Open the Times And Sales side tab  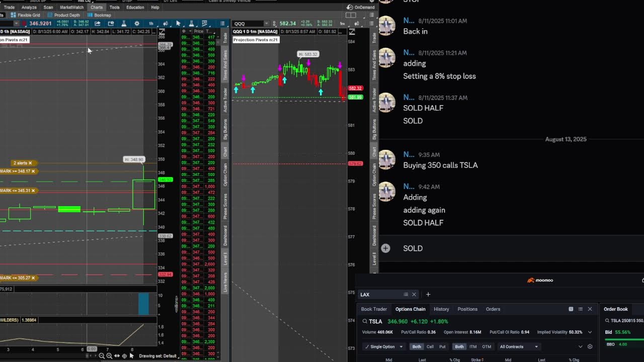[225, 65]
